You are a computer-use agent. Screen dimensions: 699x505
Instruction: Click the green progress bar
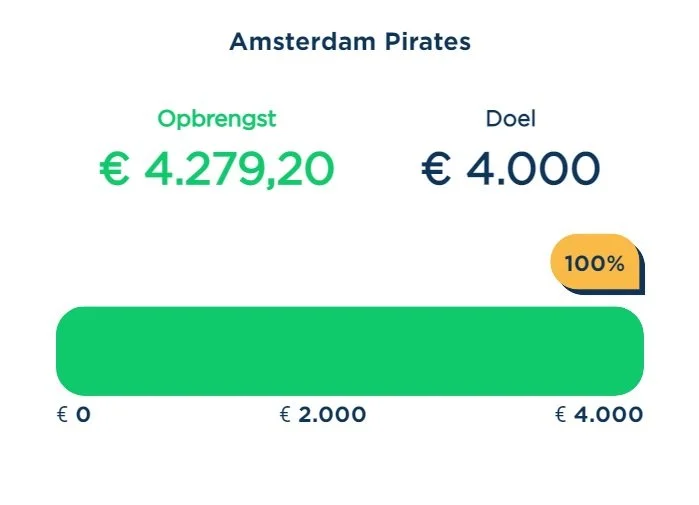350,351
